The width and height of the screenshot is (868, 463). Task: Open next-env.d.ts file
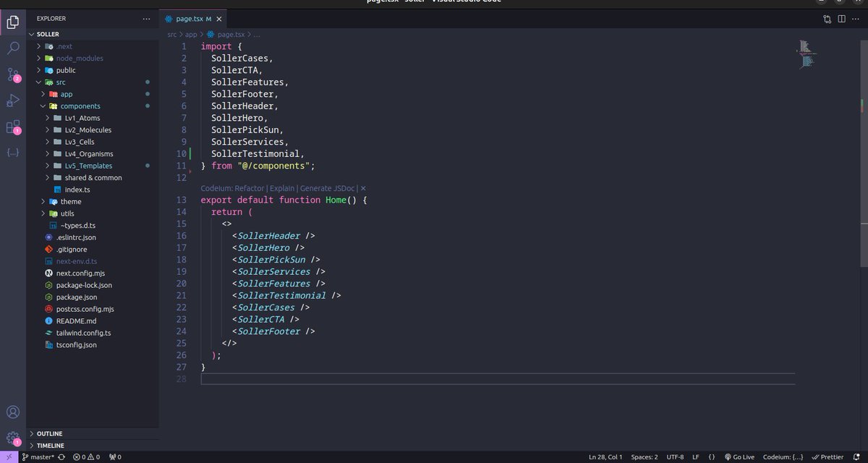pyautogui.click(x=93, y=261)
